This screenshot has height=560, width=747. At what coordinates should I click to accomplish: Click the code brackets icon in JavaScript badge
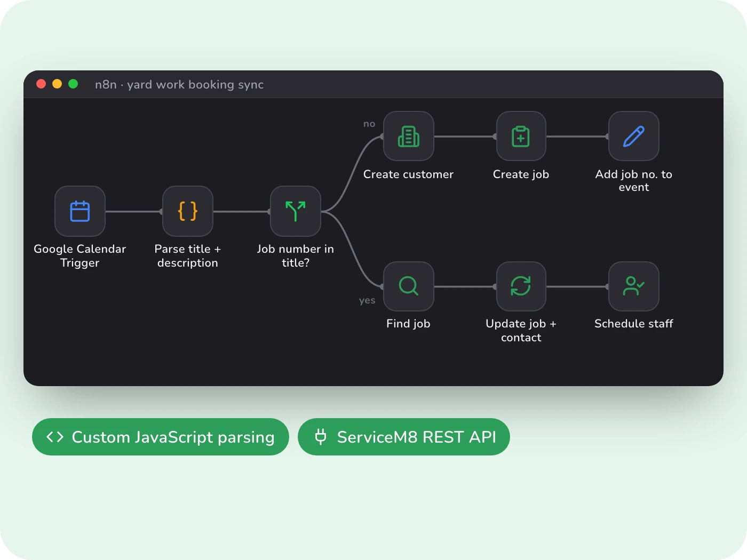[55, 437]
